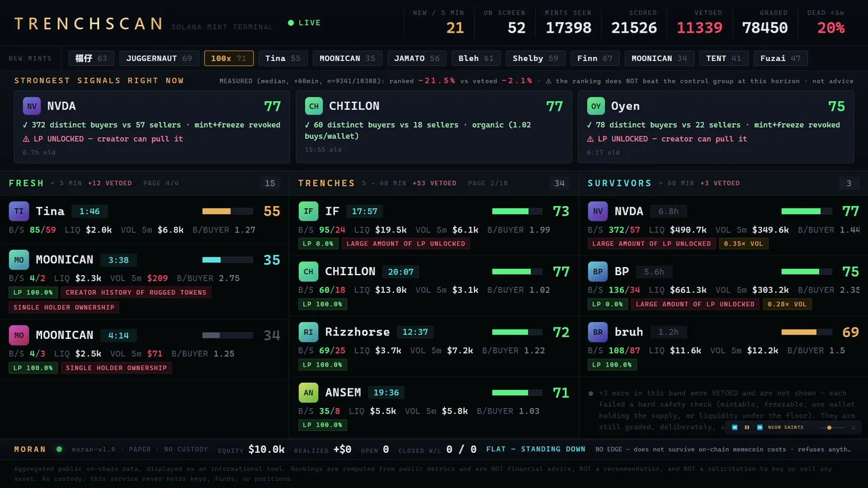868x488 pixels.
Task: Click the green MORAN status dot
Action: [59, 449]
